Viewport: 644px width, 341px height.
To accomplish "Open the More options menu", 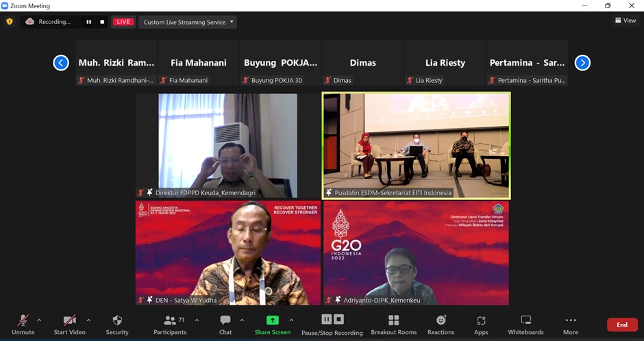I will 570,324.
